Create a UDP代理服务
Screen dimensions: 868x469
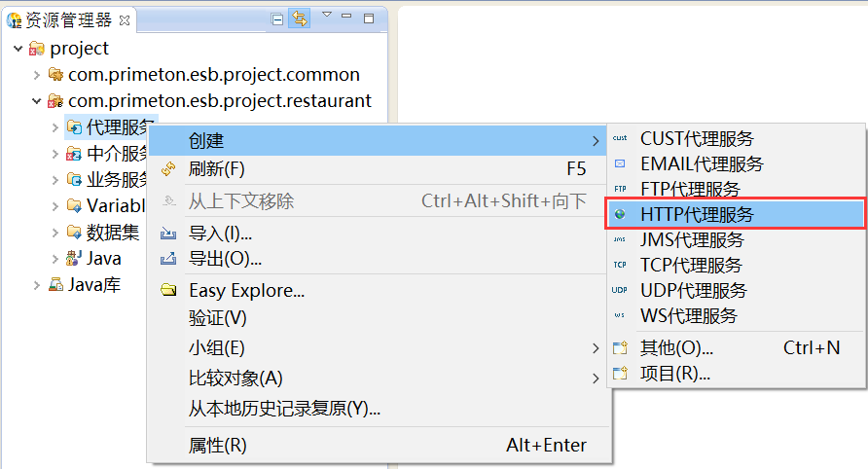(x=737, y=291)
